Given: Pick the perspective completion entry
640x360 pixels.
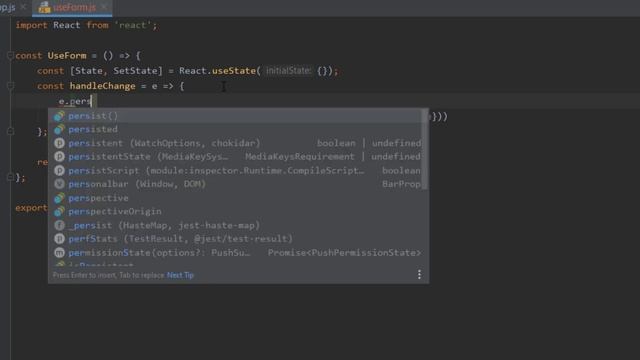Looking at the screenshot, I should click(x=237, y=198).
